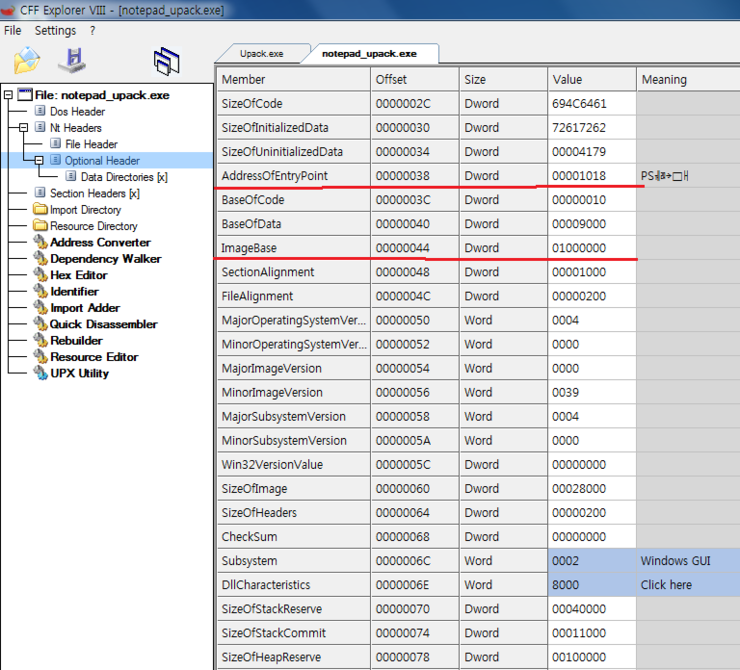
Task: Click the Import Adder tool icon
Action: coord(41,307)
